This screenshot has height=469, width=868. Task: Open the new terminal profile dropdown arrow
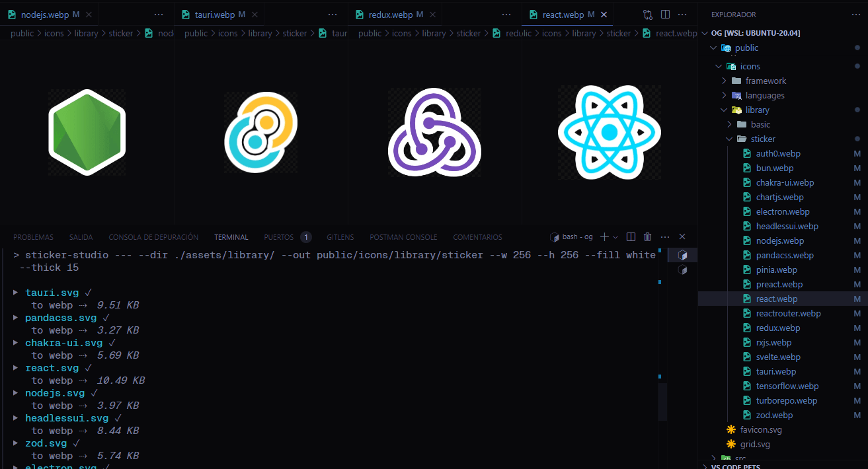click(615, 237)
